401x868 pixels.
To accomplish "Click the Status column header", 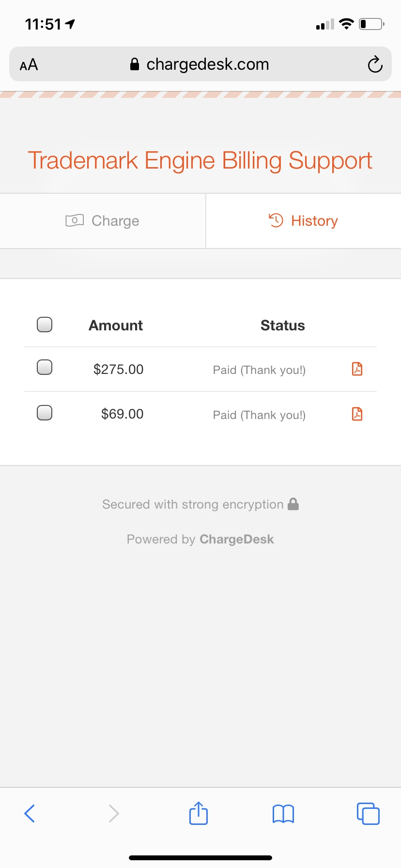I will 283,325.
